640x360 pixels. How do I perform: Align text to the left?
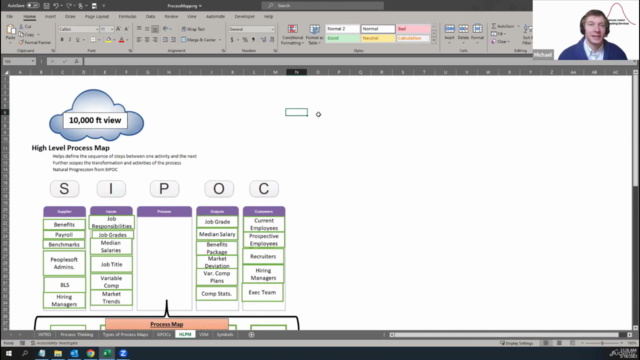139,40
